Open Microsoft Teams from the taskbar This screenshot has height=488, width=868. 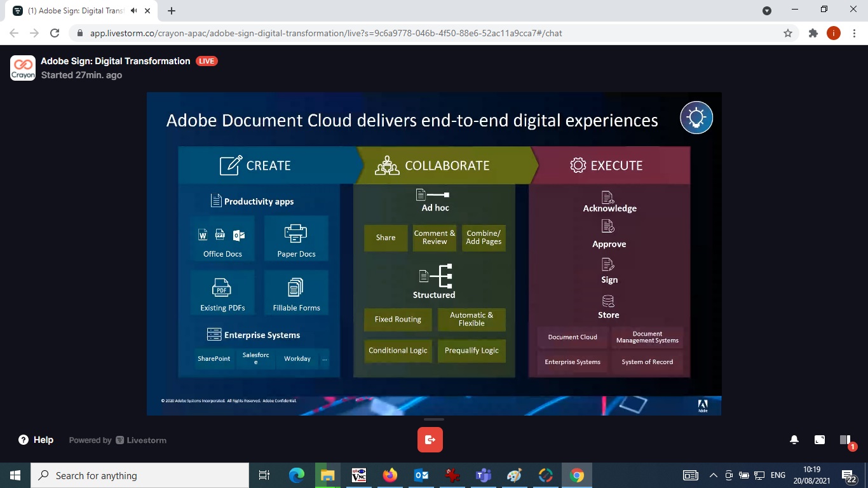483,475
